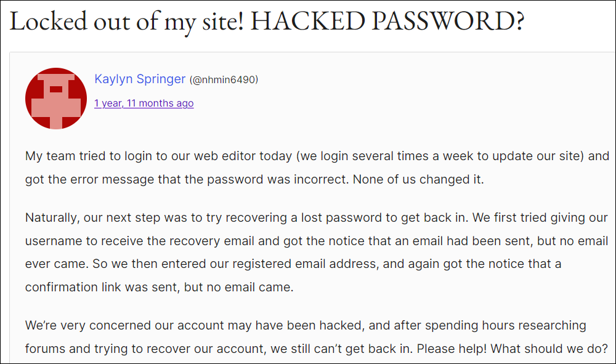Click Kaylyn Springer's red avatar image
The width and height of the screenshot is (616, 364).
tap(56, 99)
